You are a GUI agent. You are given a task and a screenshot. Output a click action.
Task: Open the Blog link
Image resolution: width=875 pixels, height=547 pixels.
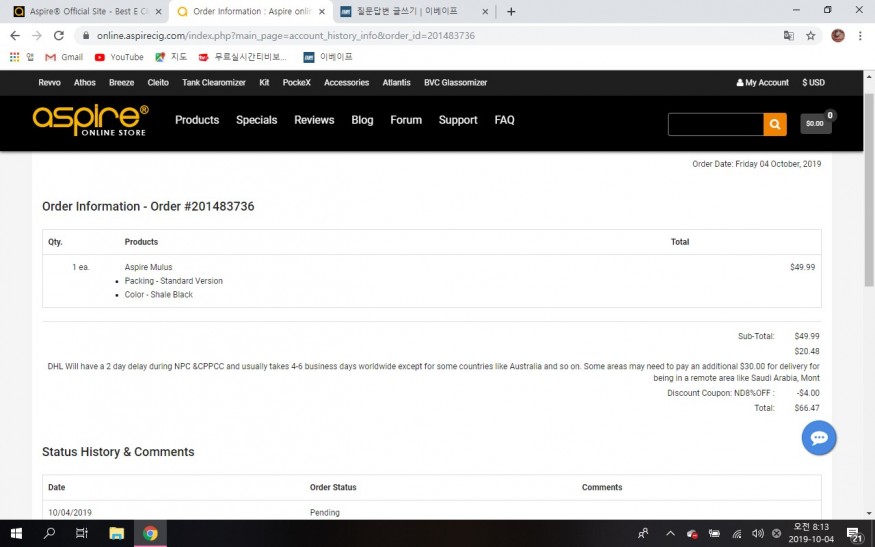pyautogui.click(x=362, y=120)
